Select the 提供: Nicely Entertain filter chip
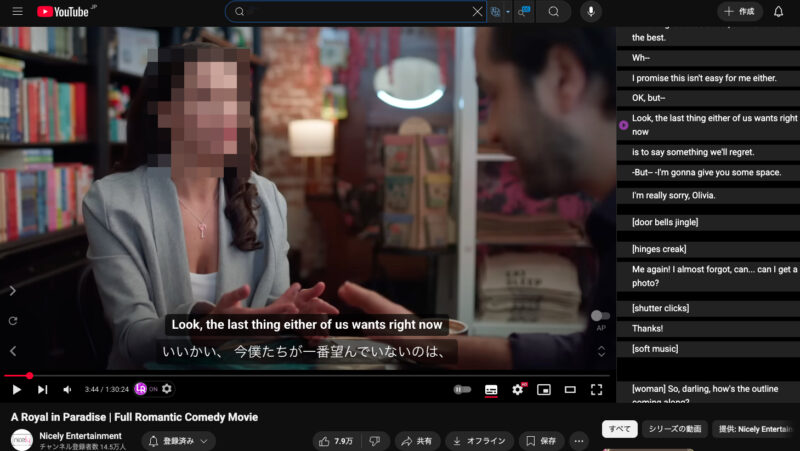Viewport: 800px width, 451px height. 756,429
